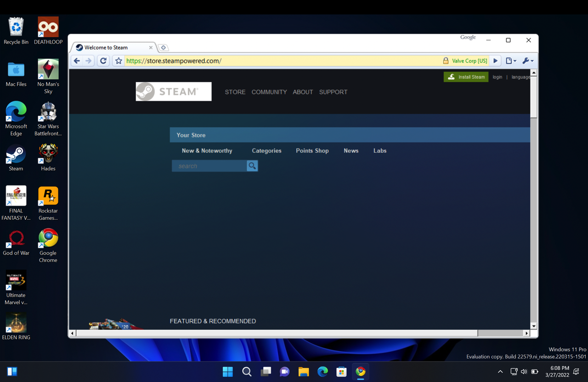Open Task View on the taskbar
The image size is (588, 382).
pos(266,371)
